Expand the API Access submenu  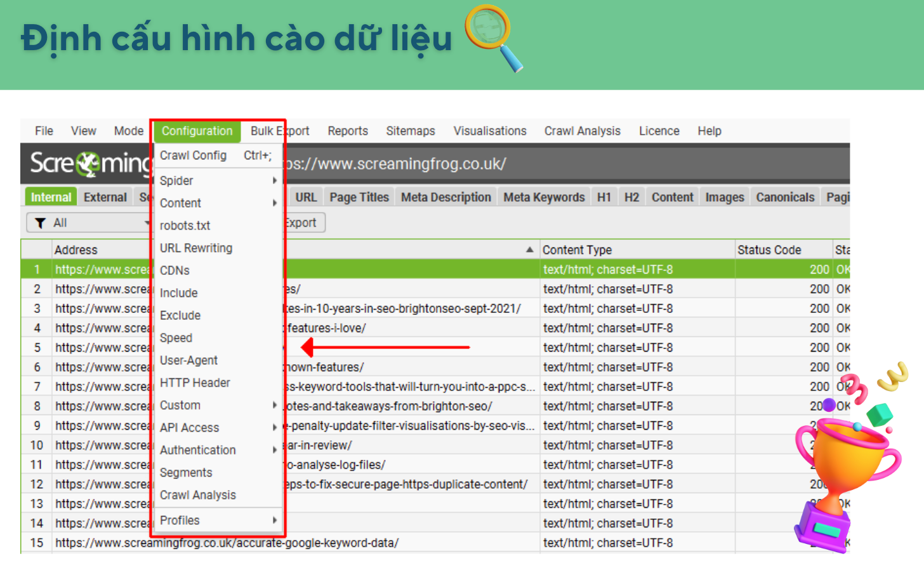pos(217,428)
